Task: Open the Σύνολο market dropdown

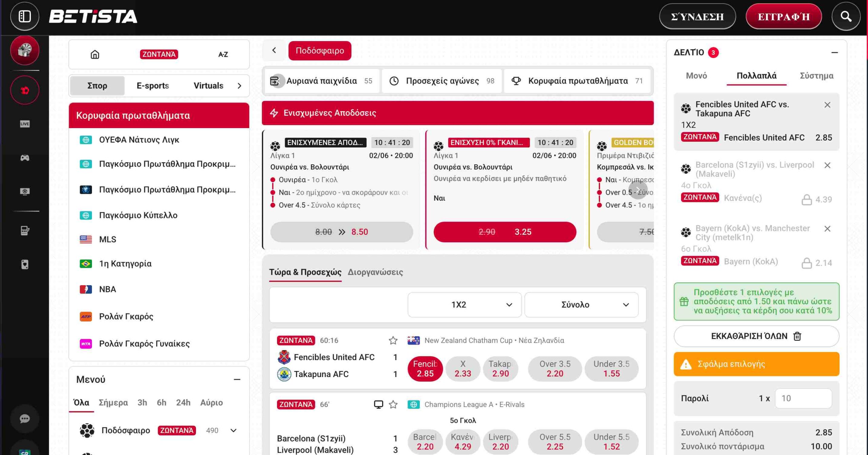Action: click(x=581, y=305)
